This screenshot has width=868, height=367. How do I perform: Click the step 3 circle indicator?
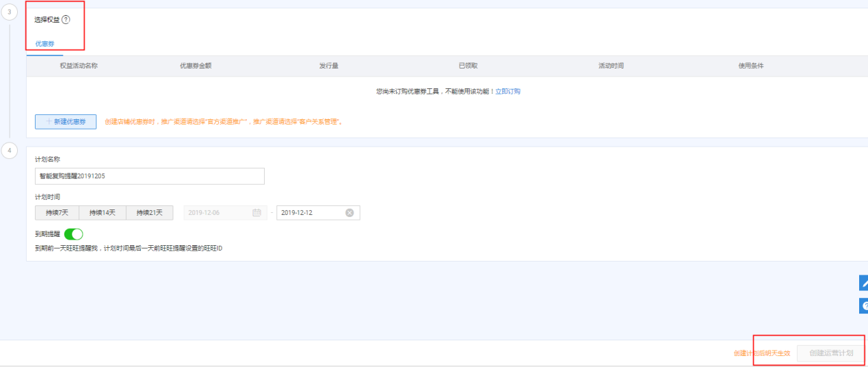[x=9, y=13]
